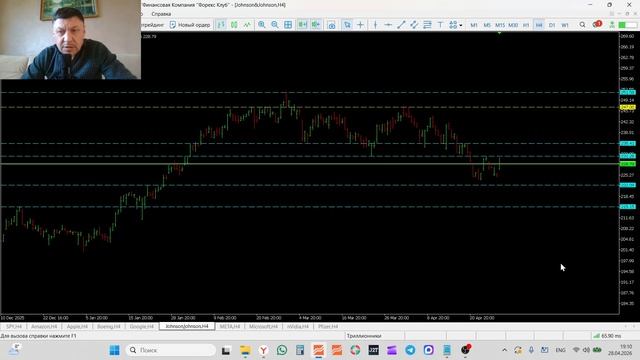Set timeframe to M5

point(487,25)
